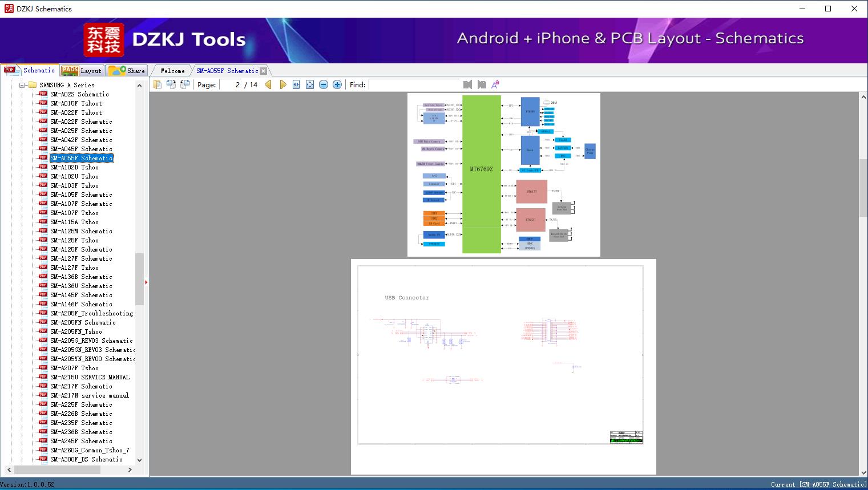Go to the next page

pos(282,84)
